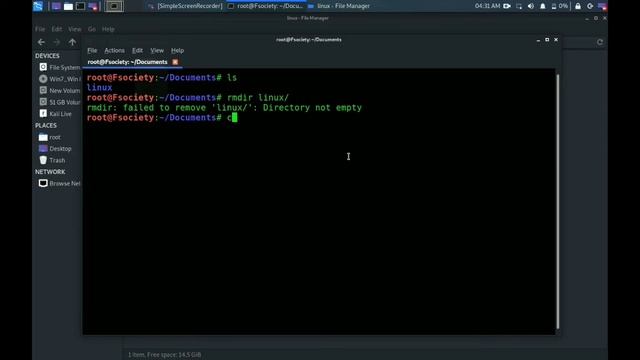Switch to linux - File Manager taskbar button
640x360 pixels.
(x=339, y=6)
